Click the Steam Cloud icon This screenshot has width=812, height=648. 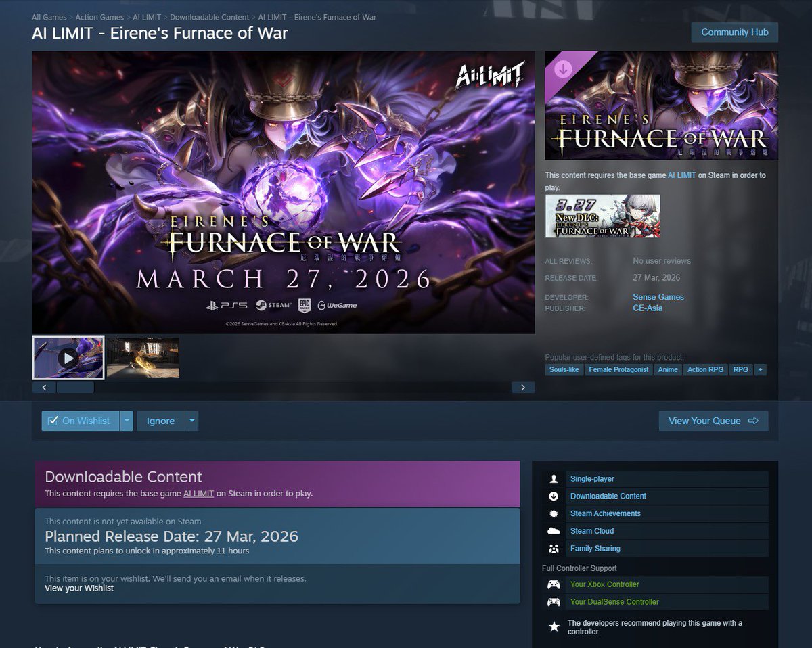[554, 531]
